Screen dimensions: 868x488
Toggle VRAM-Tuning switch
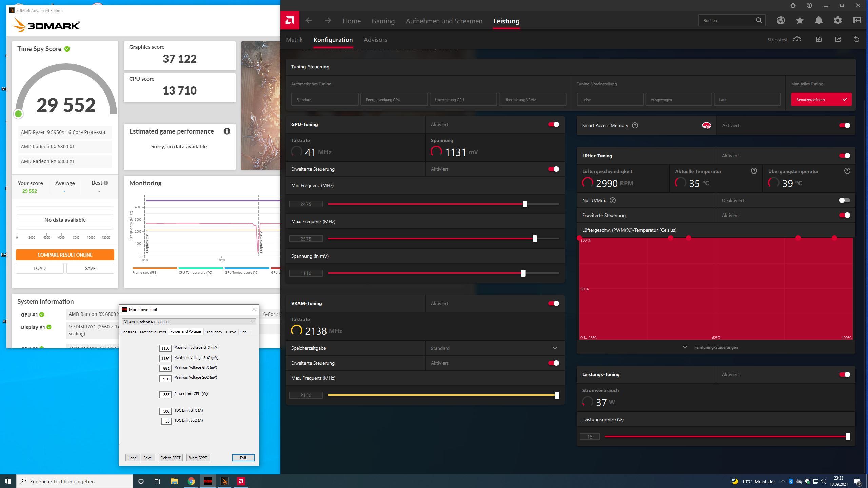click(x=554, y=303)
